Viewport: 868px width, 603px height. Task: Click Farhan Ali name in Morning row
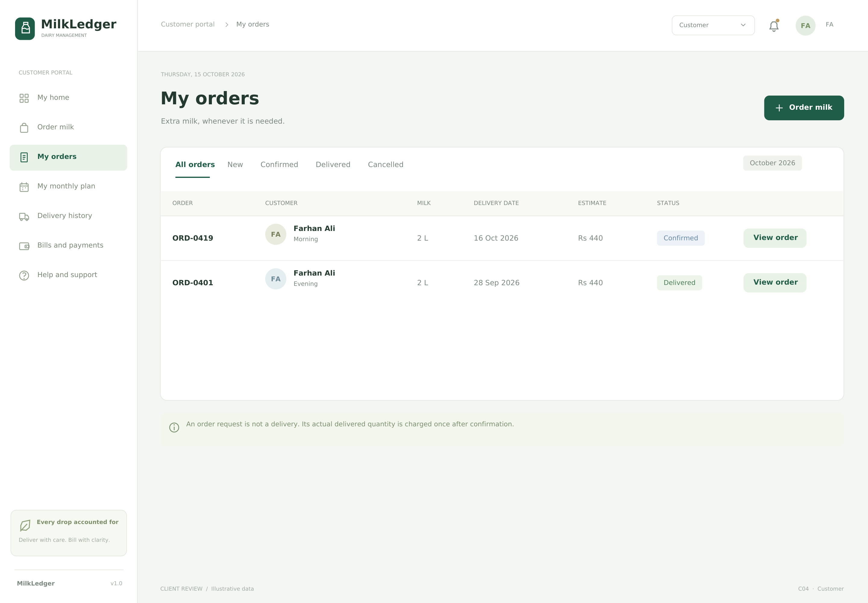coord(314,228)
